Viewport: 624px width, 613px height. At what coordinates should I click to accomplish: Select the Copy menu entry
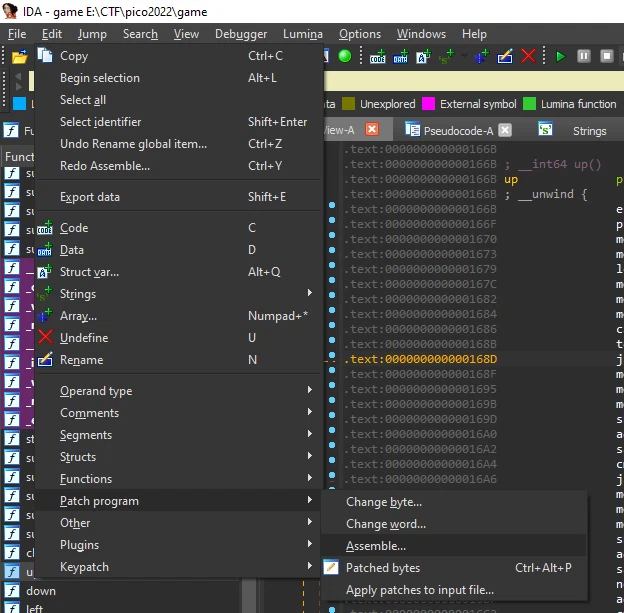pos(179,56)
